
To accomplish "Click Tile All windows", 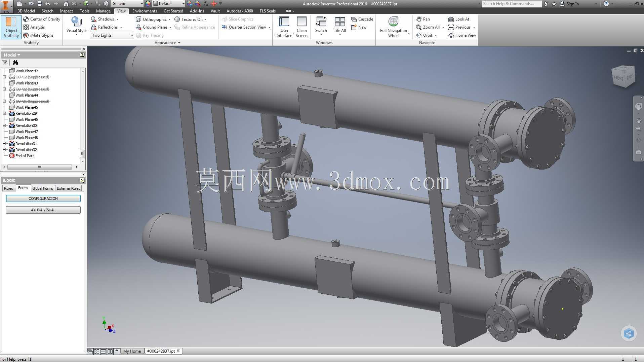I will coord(340,26).
